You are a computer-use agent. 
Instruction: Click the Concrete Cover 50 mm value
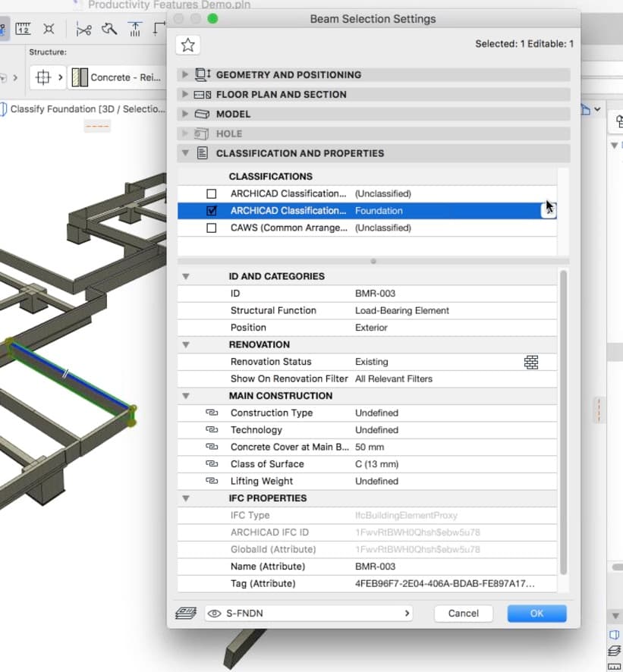pos(369,447)
